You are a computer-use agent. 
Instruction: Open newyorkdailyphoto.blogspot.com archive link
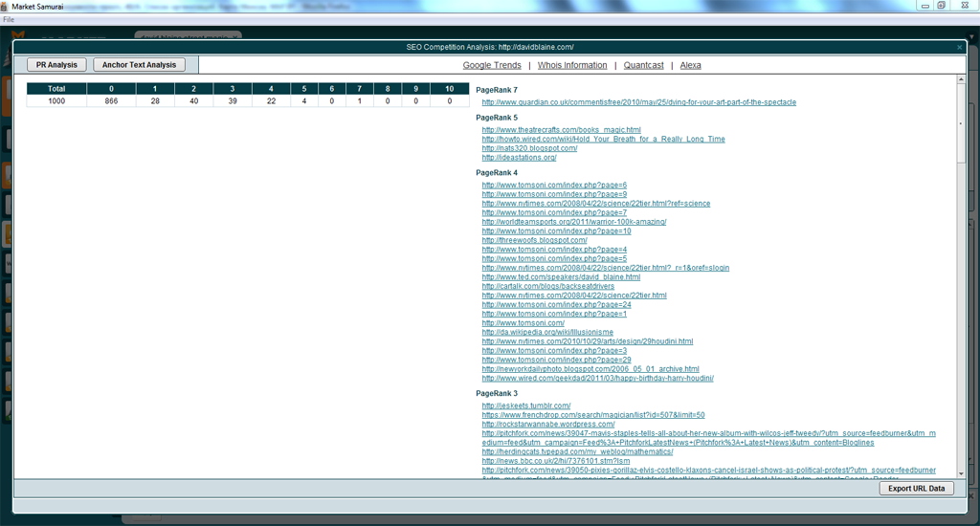click(x=590, y=369)
